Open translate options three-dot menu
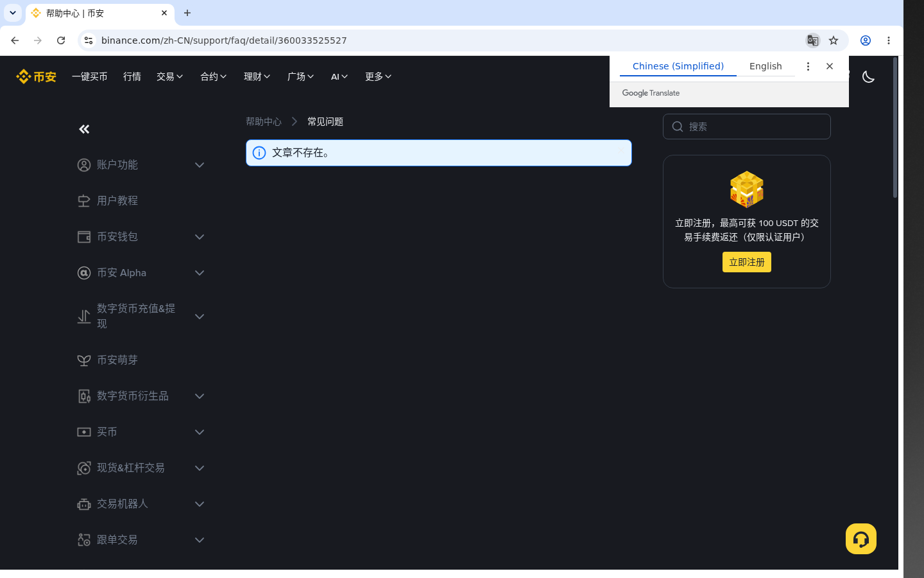 coord(808,66)
